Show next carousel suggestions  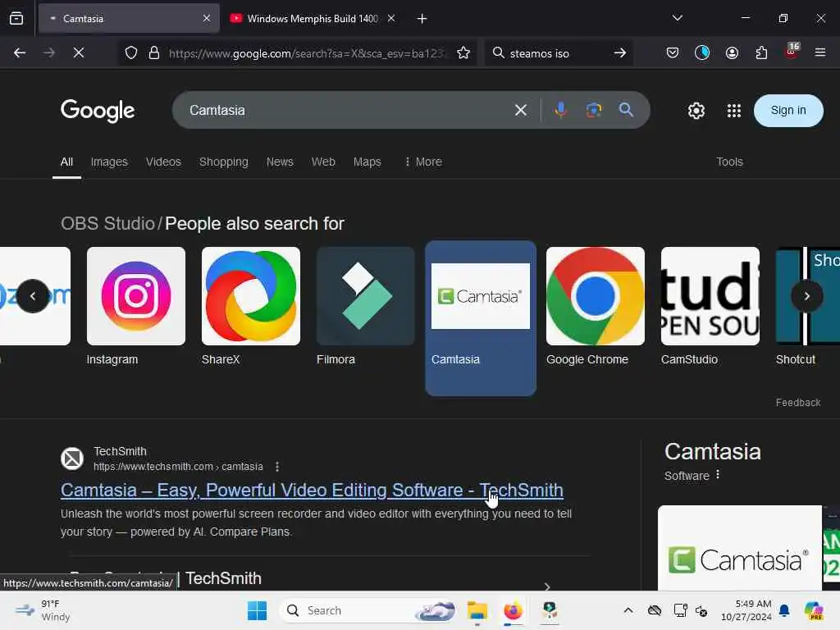(x=807, y=295)
